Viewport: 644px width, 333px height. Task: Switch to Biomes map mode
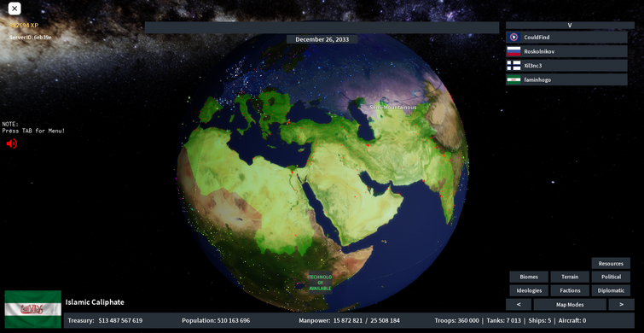click(x=529, y=277)
